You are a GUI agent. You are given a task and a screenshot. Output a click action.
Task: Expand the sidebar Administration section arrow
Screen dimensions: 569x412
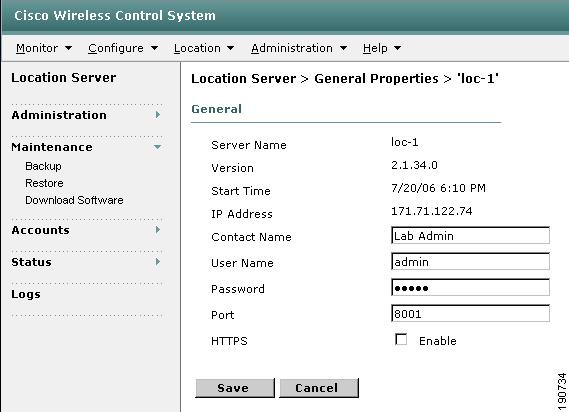tap(157, 115)
